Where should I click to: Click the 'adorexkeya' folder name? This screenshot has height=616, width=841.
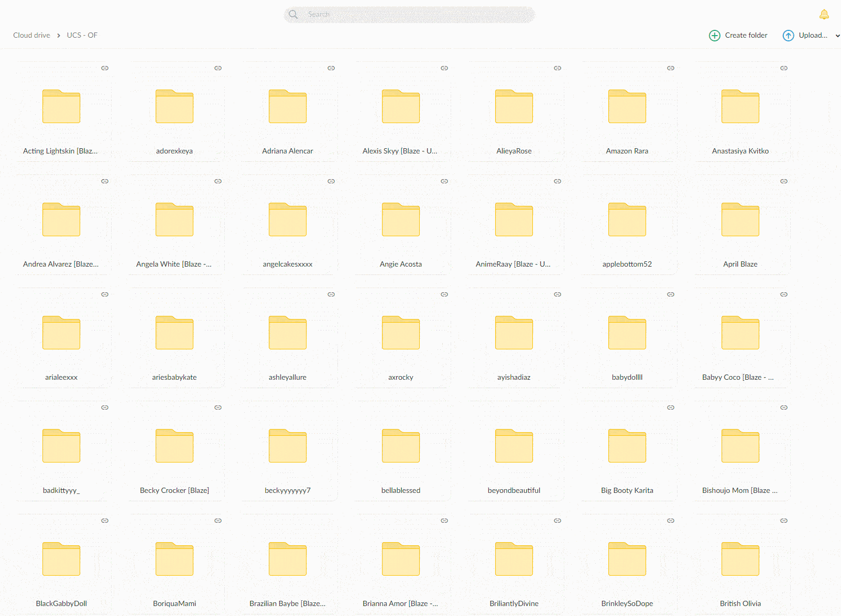pos(174,151)
